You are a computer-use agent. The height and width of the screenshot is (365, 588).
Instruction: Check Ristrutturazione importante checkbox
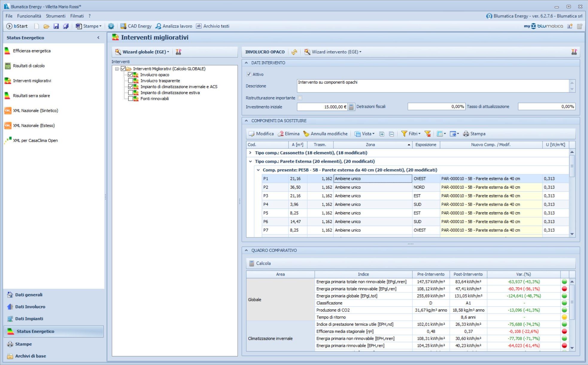click(300, 98)
